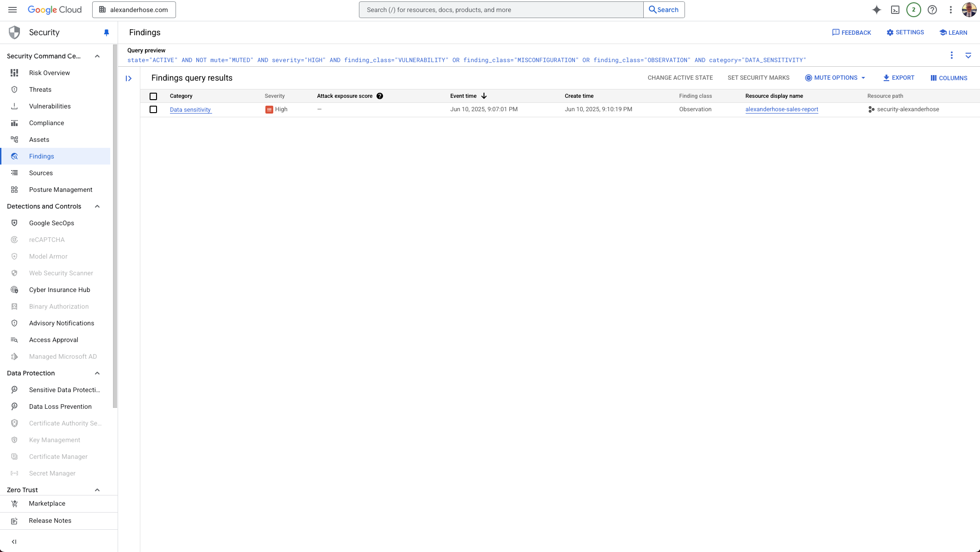Viewport: 980px width, 552px height.
Task: Activate the Cloud Shell terminal icon
Action: click(895, 10)
